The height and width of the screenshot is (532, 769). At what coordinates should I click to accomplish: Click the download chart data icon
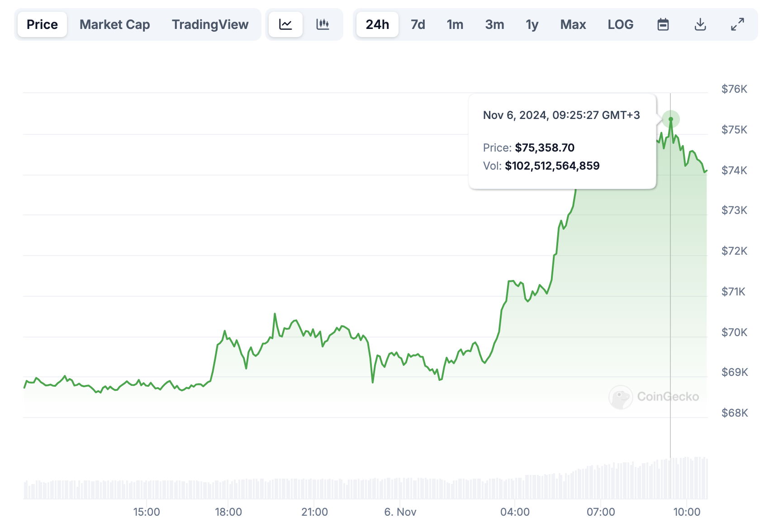pyautogui.click(x=700, y=24)
